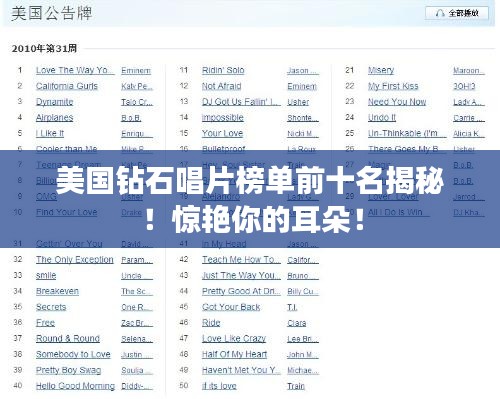Open Teach Me How To... song link
Screen dimensions: 500x399
pos(241,259)
